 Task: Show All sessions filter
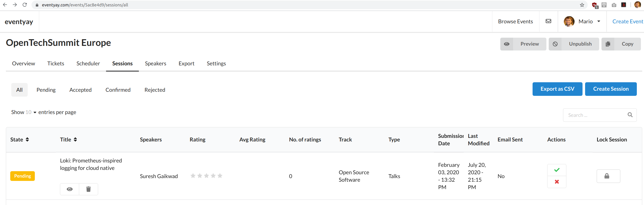(x=19, y=90)
